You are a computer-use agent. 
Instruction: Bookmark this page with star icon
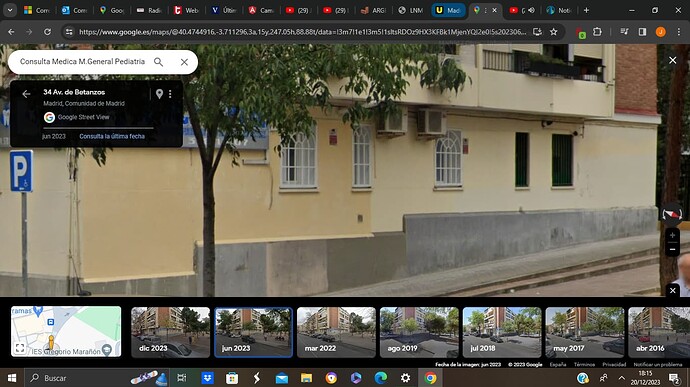pyautogui.click(x=554, y=32)
